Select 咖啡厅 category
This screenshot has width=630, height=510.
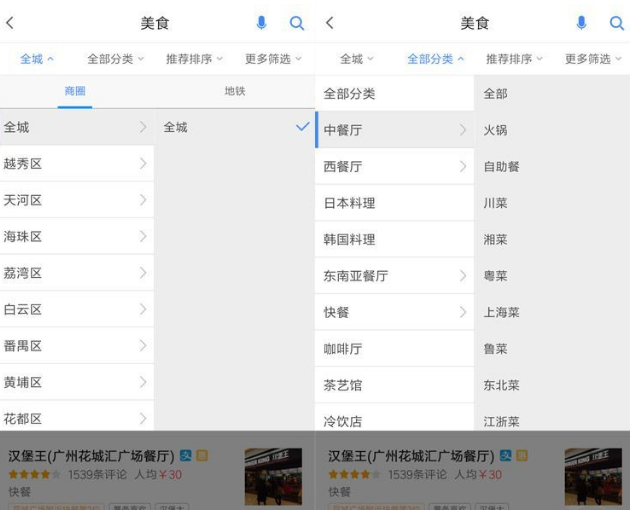(395, 349)
